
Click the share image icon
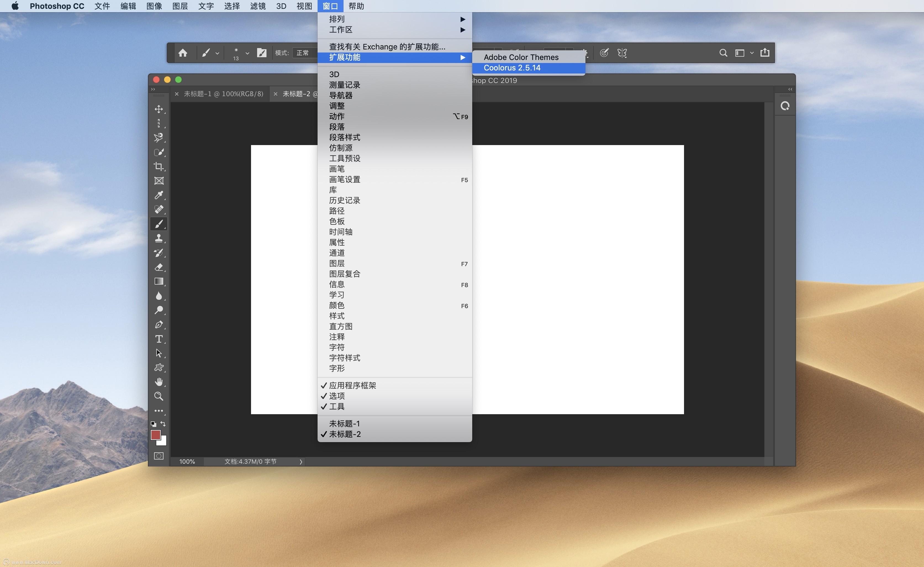pyautogui.click(x=765, y=53)
